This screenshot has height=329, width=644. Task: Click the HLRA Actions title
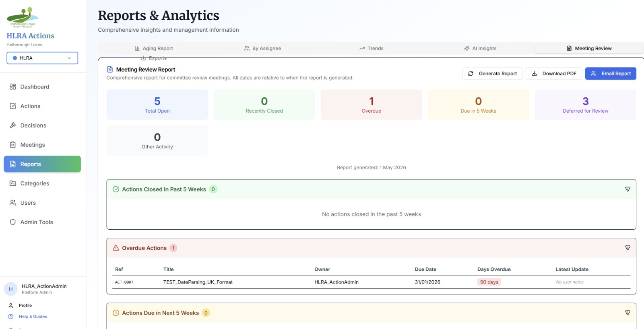(x=30, y=36)
